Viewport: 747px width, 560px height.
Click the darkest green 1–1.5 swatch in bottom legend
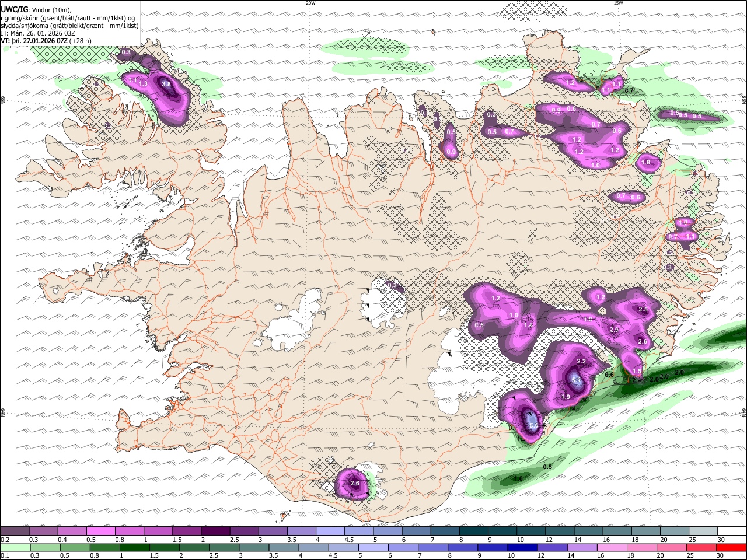[x=135, y=548]
